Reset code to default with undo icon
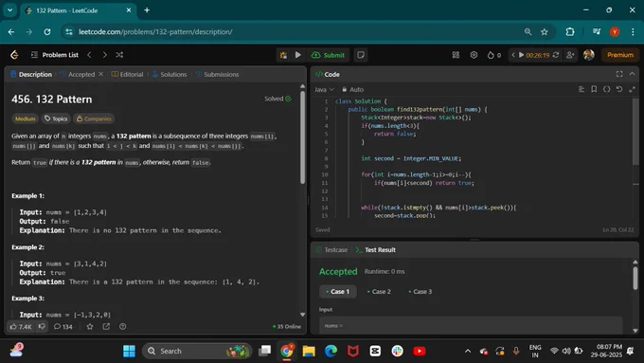Screen dimensions: 644x363 click(619, 89)
